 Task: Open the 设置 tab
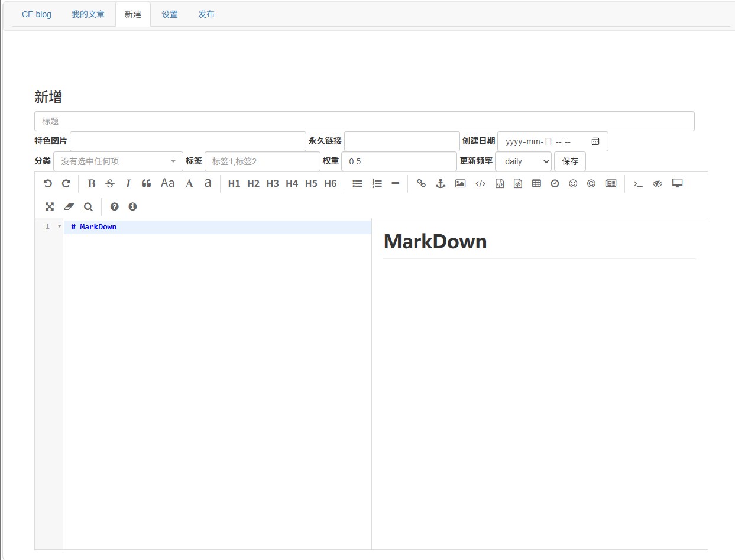click(x=170, y=14)
